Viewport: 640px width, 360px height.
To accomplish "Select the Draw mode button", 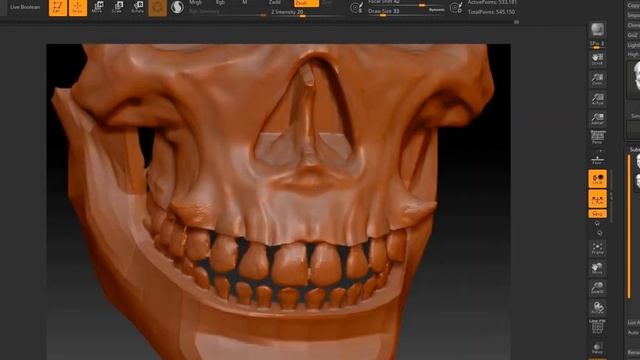I will coord(78,8).
